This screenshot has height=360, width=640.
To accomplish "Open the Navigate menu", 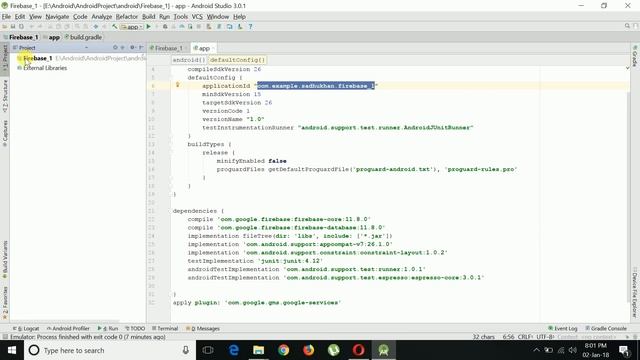I will [57, 16].
